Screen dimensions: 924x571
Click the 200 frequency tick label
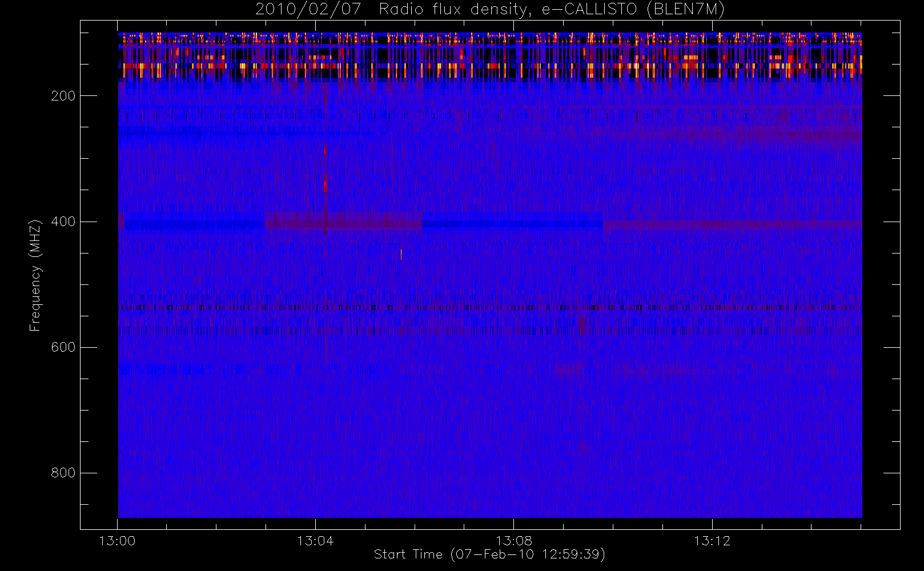pyautogui.click(x=63, y=96)
